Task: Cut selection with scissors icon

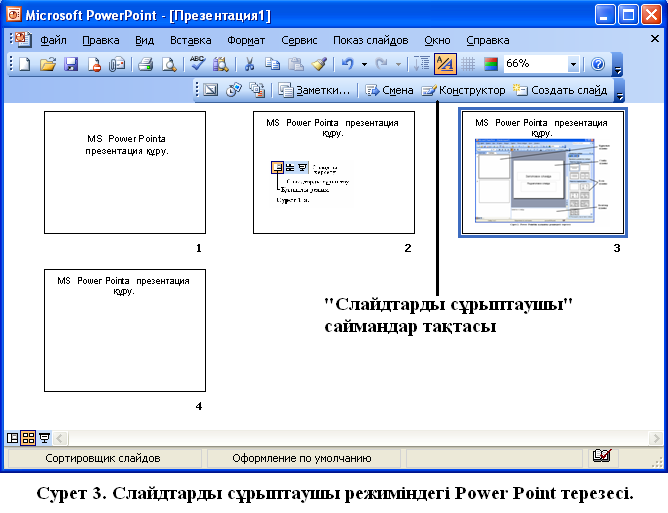Action: [x=249, y=64]
